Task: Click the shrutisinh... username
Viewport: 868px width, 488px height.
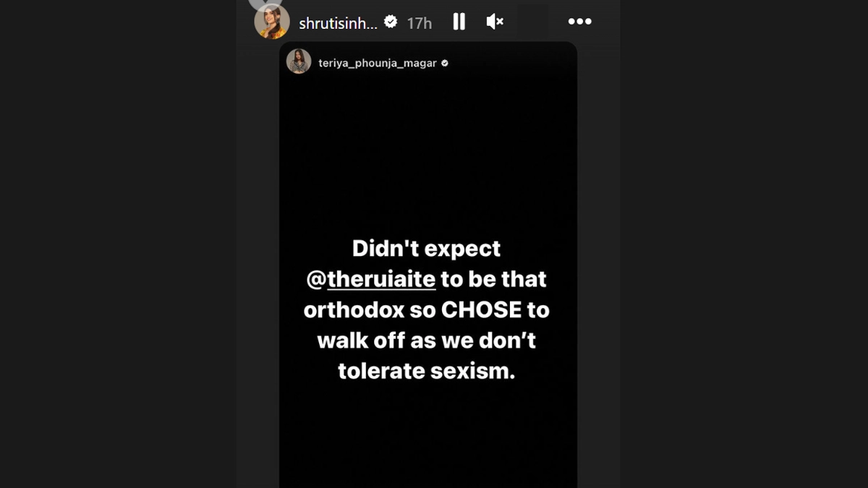Action: point(338,23)
